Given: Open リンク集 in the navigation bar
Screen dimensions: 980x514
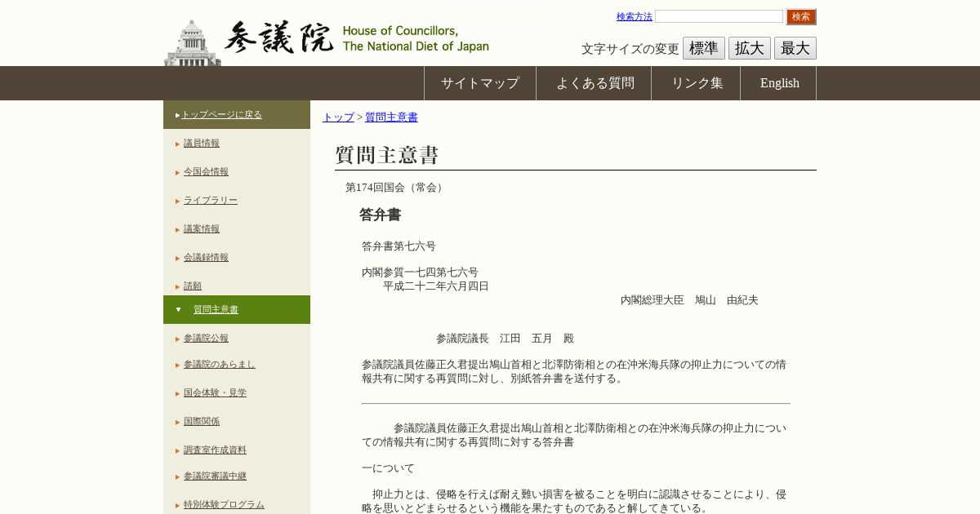Looking at the screenshot, I should (x=697, y=83).
